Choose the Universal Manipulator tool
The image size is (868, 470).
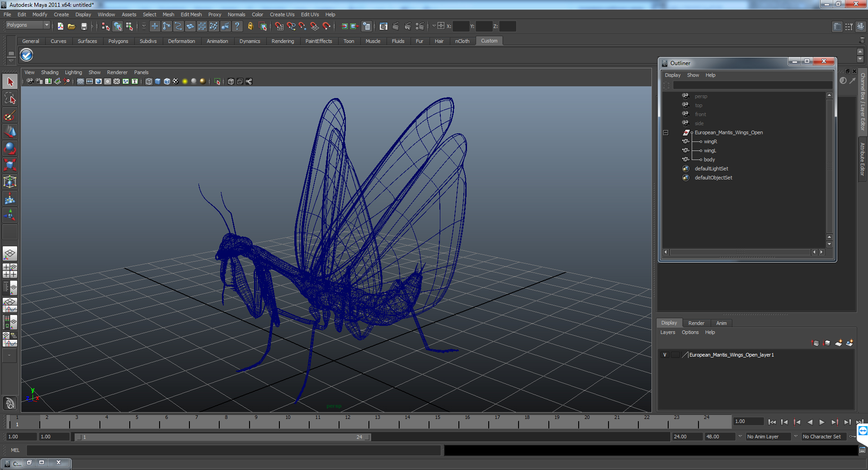[x=10, y=182]
